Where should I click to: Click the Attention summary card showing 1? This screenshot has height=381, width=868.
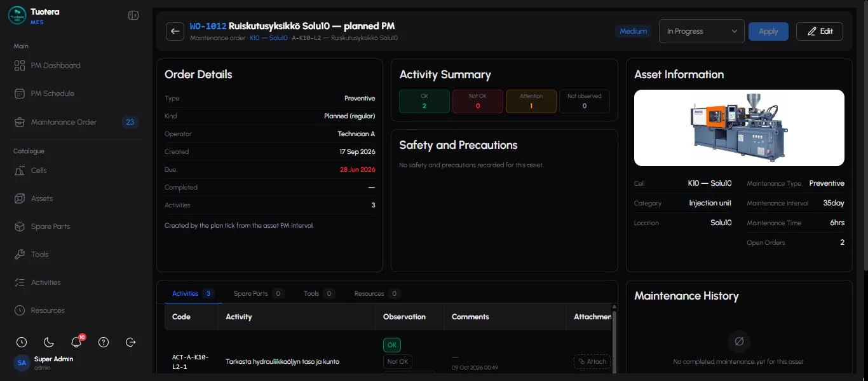(531, 101)
